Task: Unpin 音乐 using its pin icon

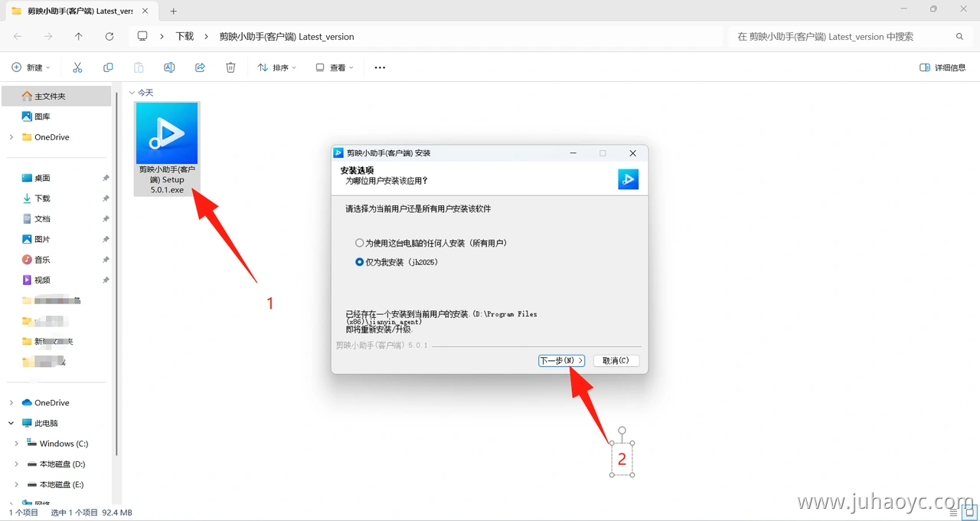Action: coord(106,260)
